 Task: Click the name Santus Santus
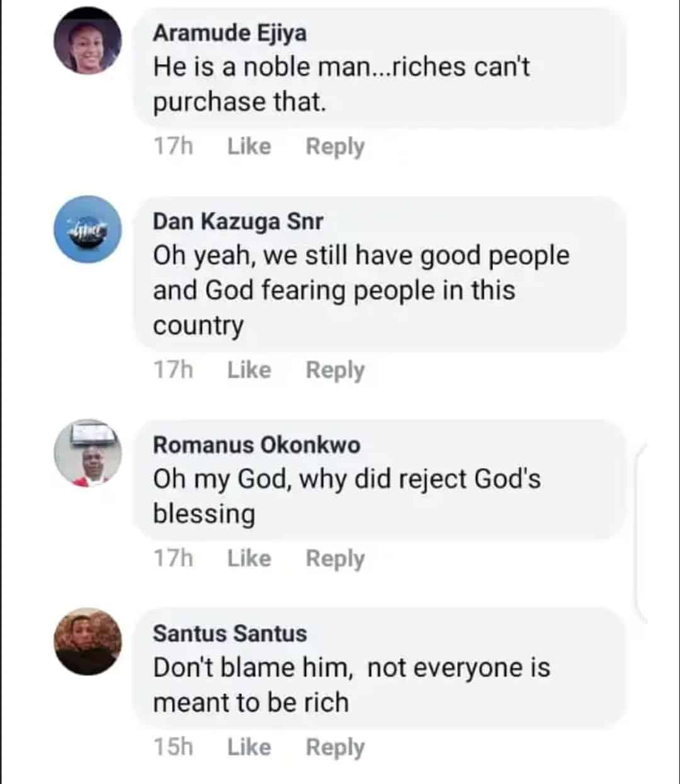click(229, 633)
